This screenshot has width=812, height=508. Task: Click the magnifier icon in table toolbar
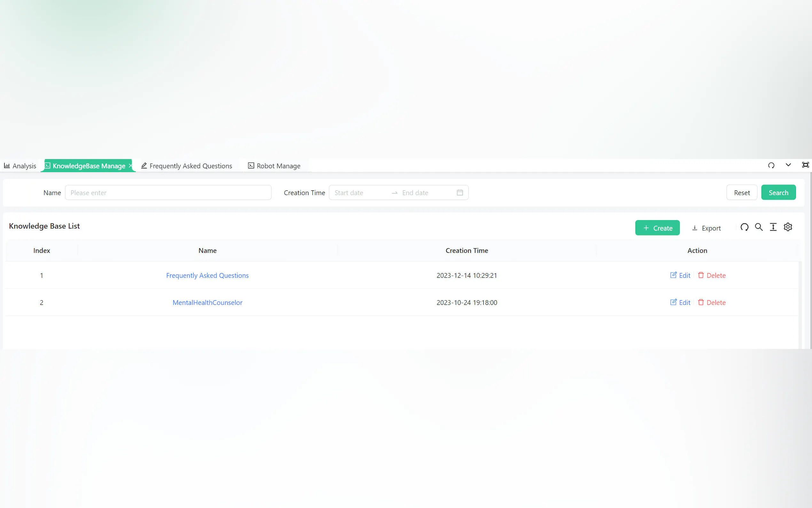[759, 227]
